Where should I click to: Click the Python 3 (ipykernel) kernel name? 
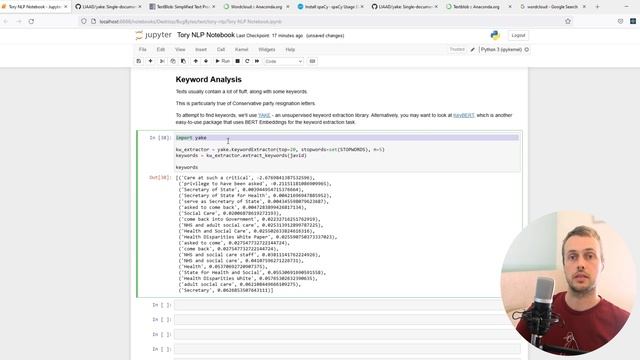[x=501, y=49]
